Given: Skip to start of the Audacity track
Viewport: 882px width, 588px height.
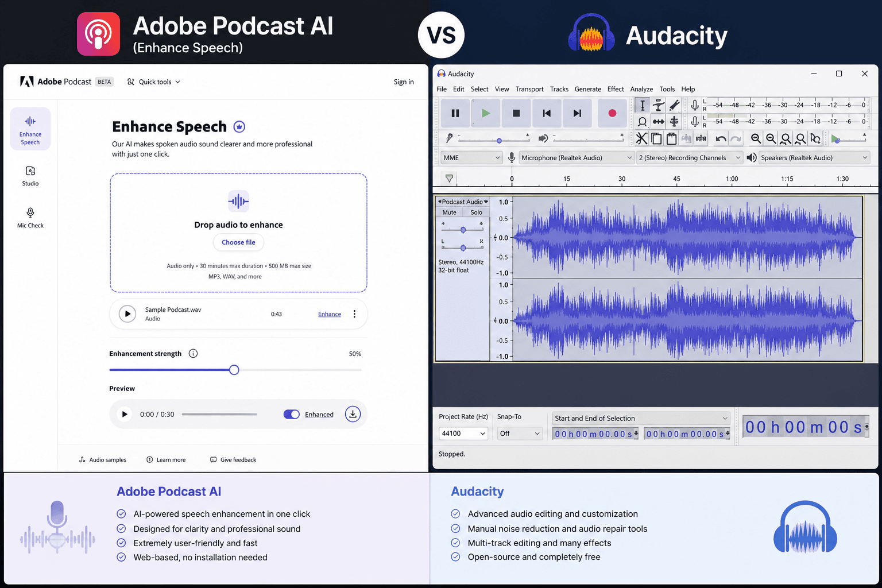Looking at the screenshot, I should click(547, 113).
